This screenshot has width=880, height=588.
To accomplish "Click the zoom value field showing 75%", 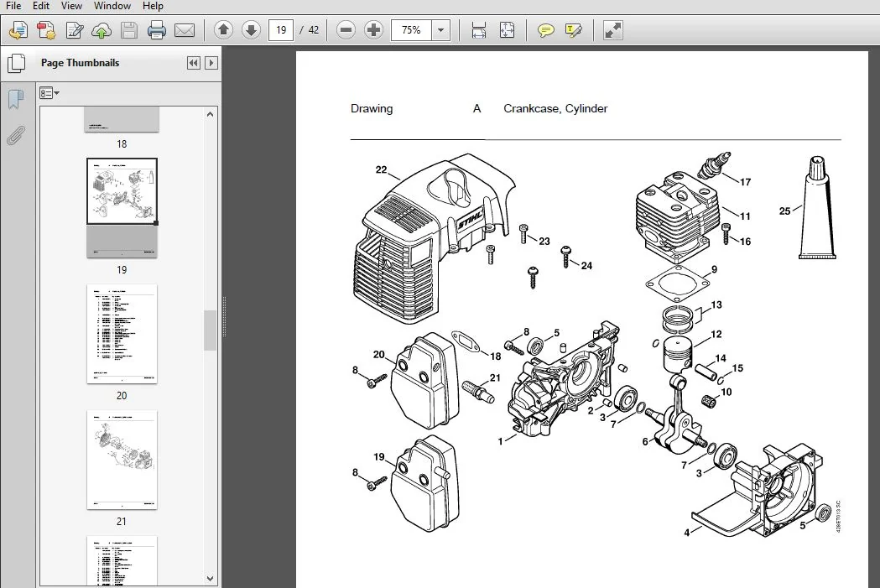I will [x=411, y=30].
